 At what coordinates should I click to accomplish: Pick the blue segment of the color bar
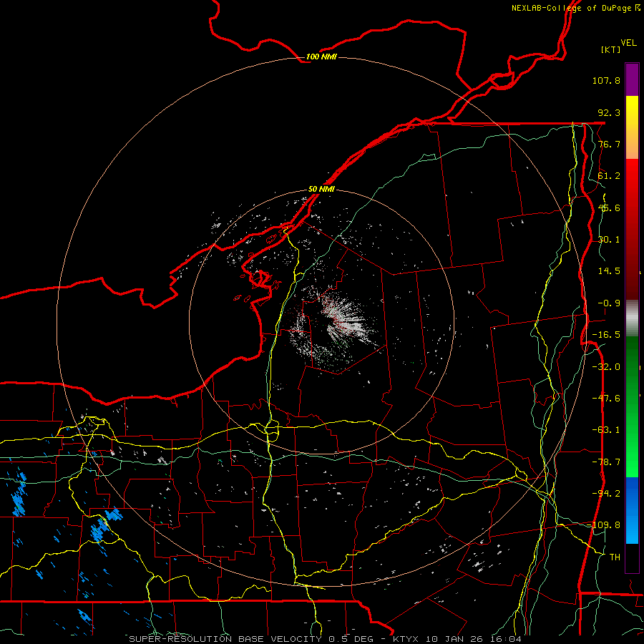point(632,510)
